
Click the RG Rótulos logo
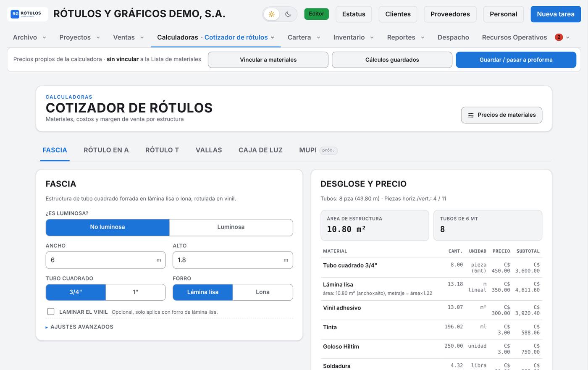tap(27, 14)
